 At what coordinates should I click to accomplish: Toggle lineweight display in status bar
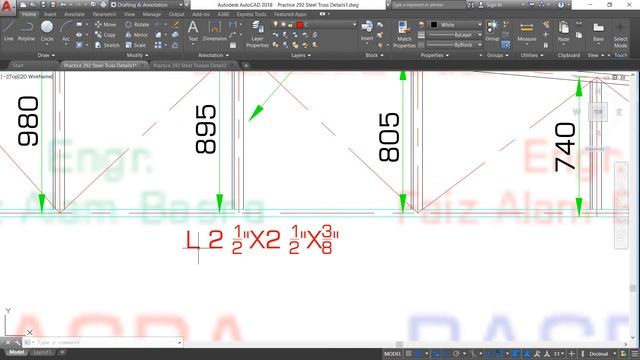click(516, 353)
